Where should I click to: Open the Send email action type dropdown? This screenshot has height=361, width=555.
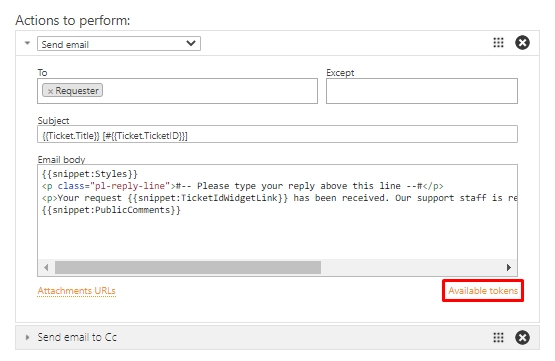[x=119, y=44]
